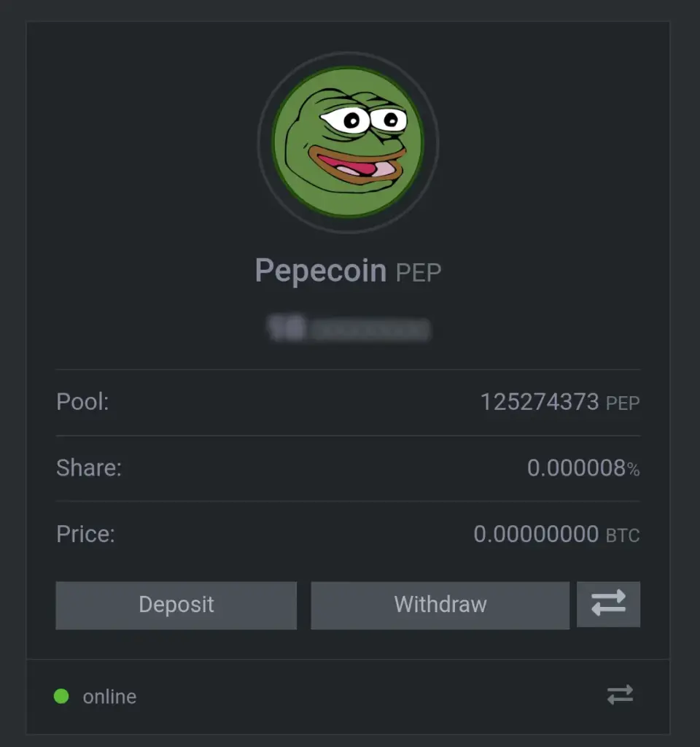Click the Pool label
700x747 pixels.
[x=82, y=402]
